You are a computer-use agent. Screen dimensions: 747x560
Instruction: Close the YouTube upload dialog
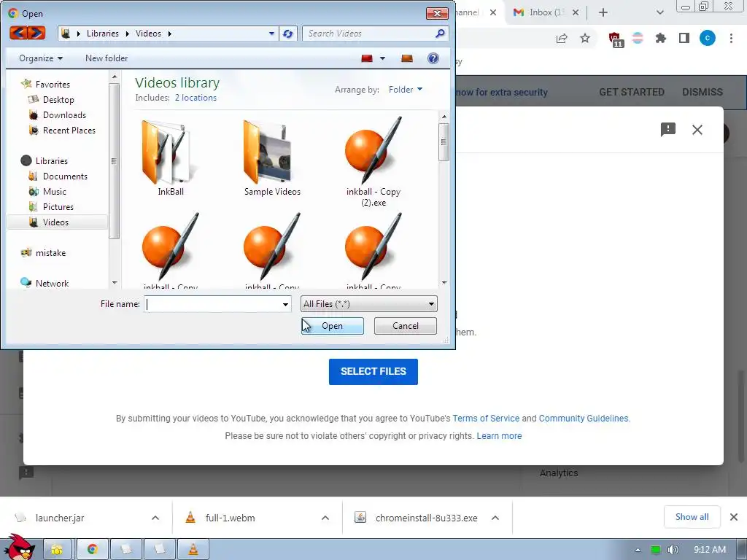697,130
